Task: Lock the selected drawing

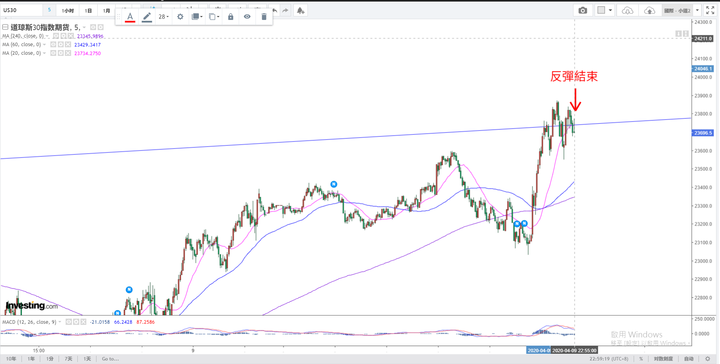Action: tap(231, 17)
